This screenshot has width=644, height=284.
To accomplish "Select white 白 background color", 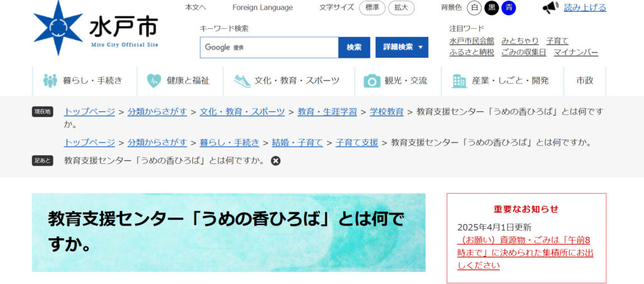I will point(474,8).
